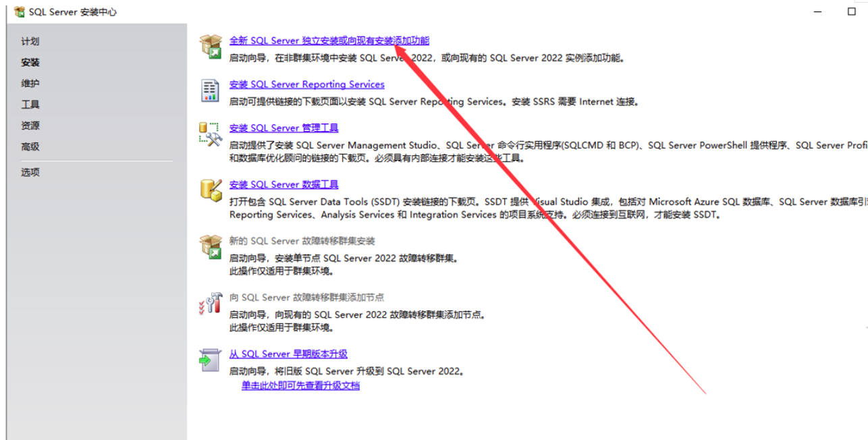Open 安装 SQL Server Reporting Services link

click(307, 84)
